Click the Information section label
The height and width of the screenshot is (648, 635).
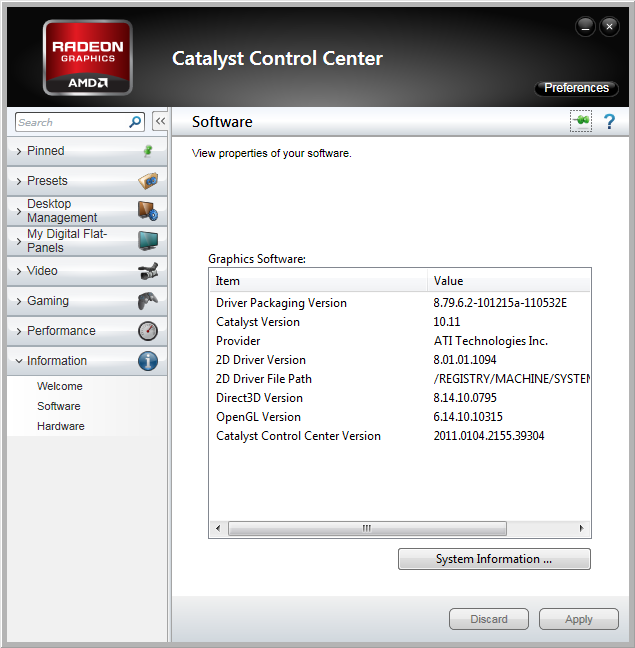click(x=57, y=361)
